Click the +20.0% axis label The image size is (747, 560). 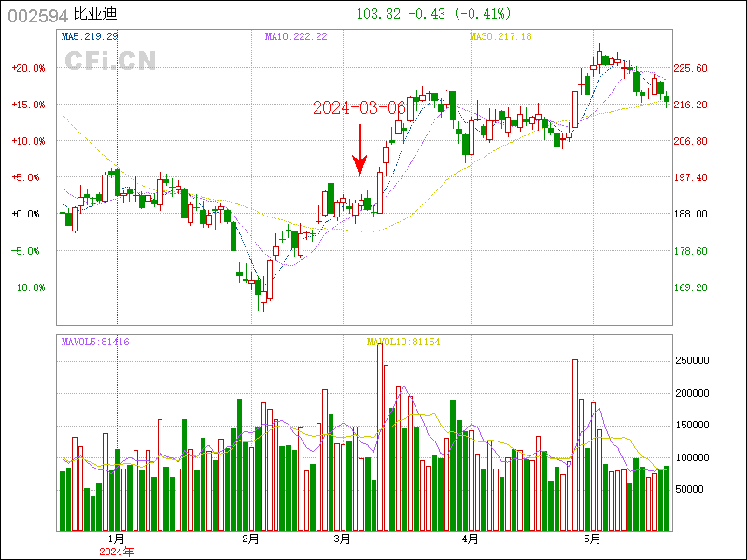[x=29, y=68]
